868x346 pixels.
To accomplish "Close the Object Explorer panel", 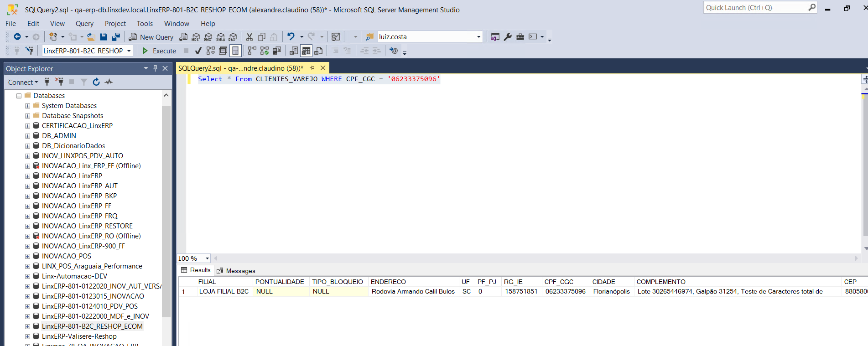I will 165,68.
